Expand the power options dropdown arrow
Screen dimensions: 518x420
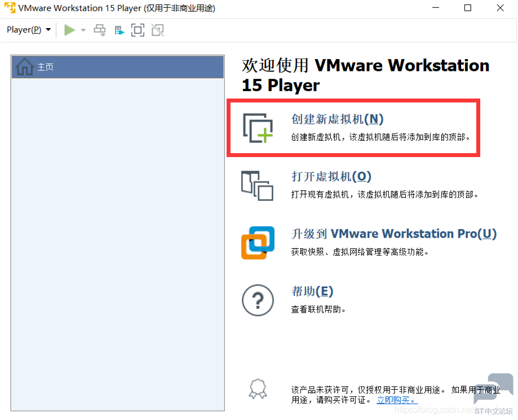(x=83, y=30)
